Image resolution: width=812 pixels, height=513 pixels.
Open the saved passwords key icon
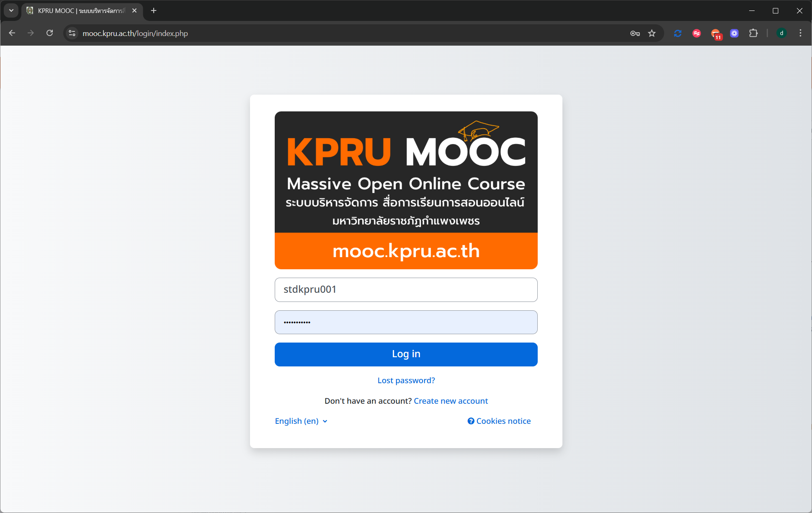tap(635, 33)
